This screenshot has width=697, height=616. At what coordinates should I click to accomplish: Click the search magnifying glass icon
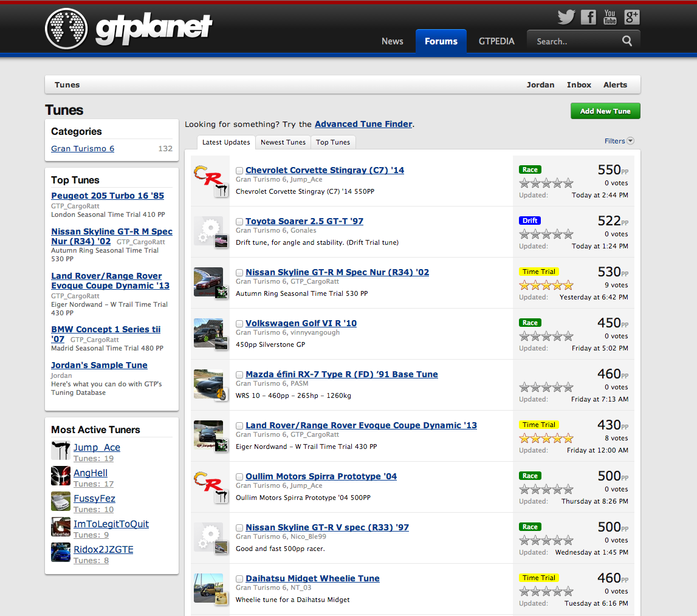pyautogui.click(x=627, y=41)
